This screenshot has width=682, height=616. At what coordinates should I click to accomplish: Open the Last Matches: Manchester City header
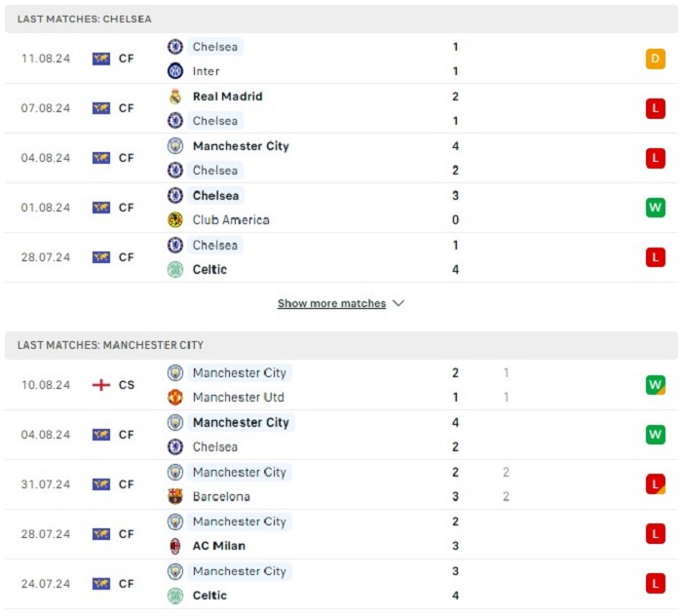341,345
